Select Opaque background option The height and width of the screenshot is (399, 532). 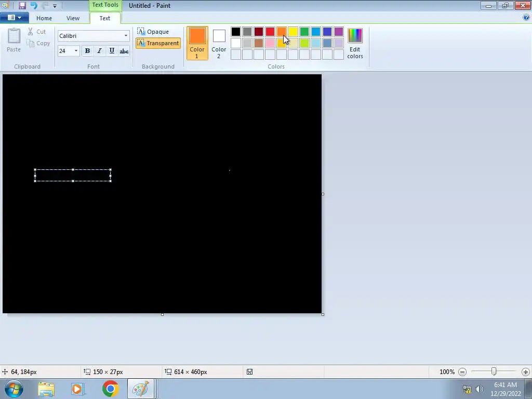tap(153, 32)
